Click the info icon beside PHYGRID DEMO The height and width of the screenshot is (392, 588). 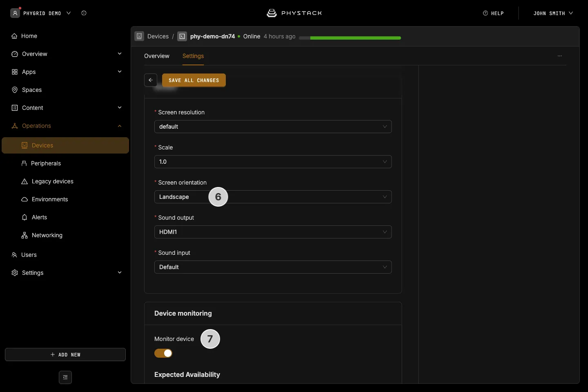pos(84,13)
